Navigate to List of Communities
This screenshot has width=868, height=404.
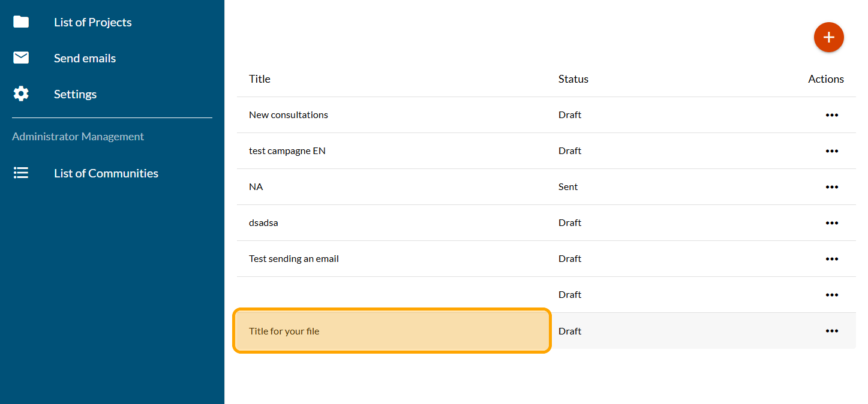(106, 173)
